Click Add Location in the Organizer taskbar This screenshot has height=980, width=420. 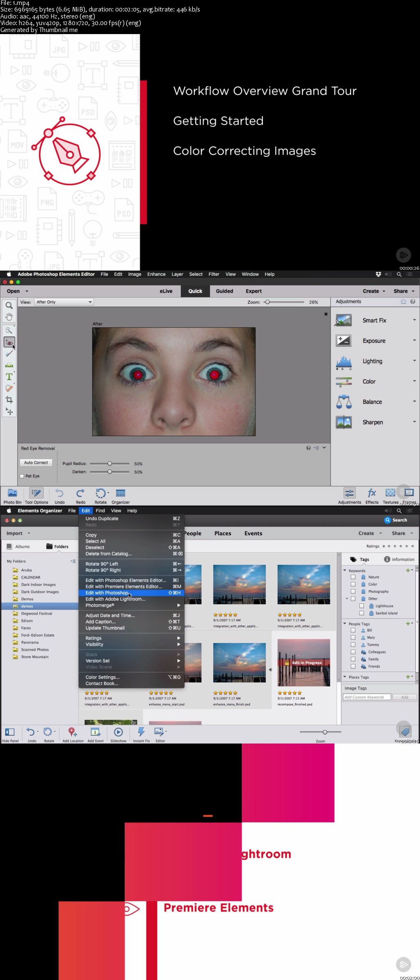73,735
